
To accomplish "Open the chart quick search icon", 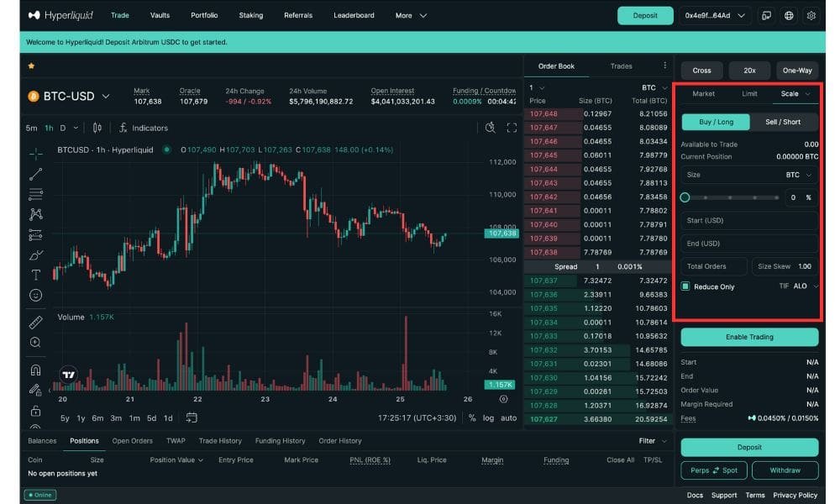I will (491, 128).
